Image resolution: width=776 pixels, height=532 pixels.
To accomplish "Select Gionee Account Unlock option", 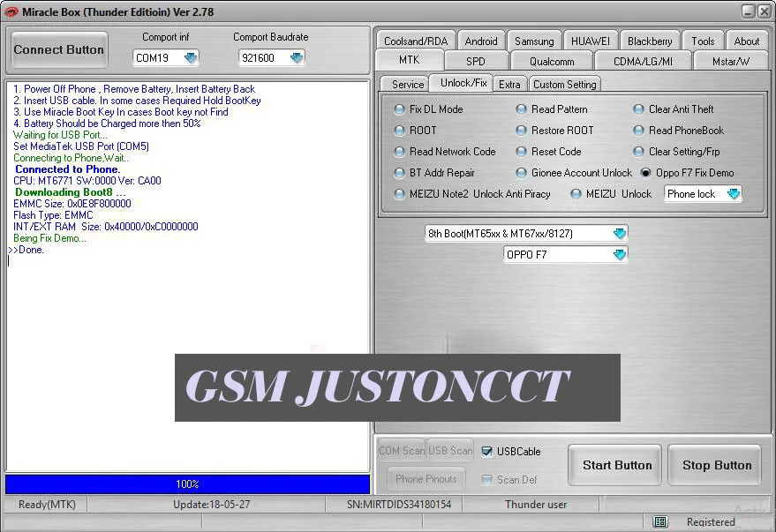I will (x=521, y=173).
